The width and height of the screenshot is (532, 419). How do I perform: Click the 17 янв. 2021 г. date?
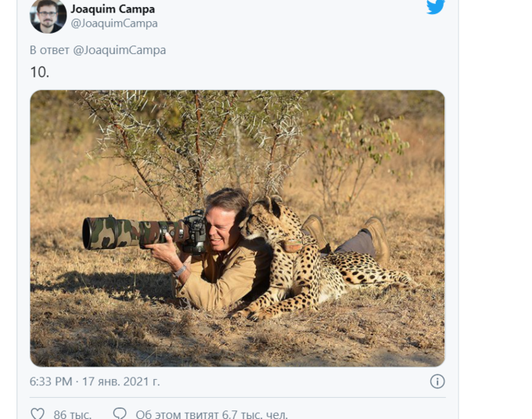120,381
